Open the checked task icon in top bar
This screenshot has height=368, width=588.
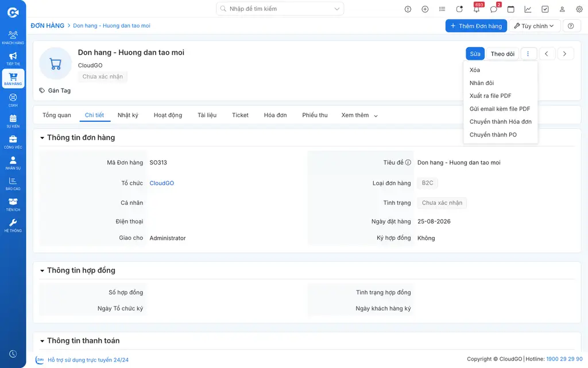(x=545, y=9)
